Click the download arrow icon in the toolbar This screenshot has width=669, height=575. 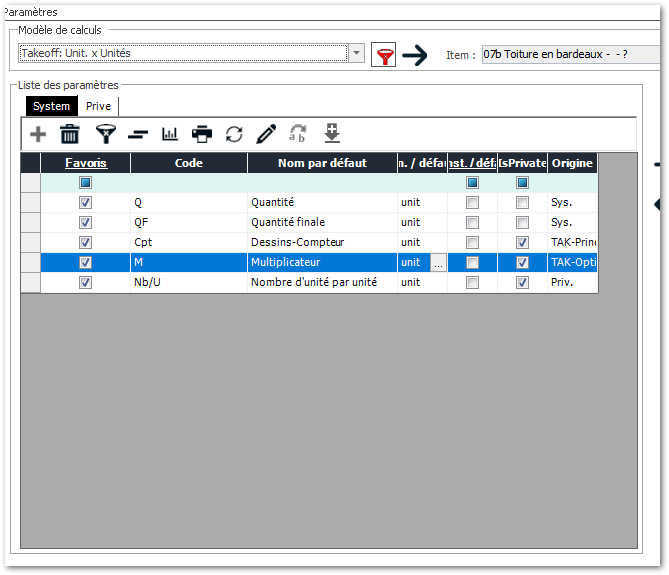pos(332,134)
